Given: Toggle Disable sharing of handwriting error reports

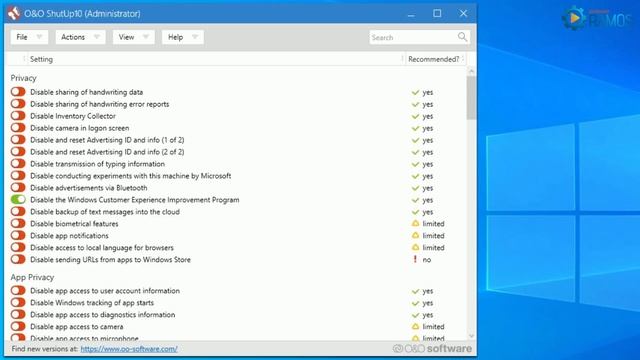Looking at the screenshot, I should [18, 104].
